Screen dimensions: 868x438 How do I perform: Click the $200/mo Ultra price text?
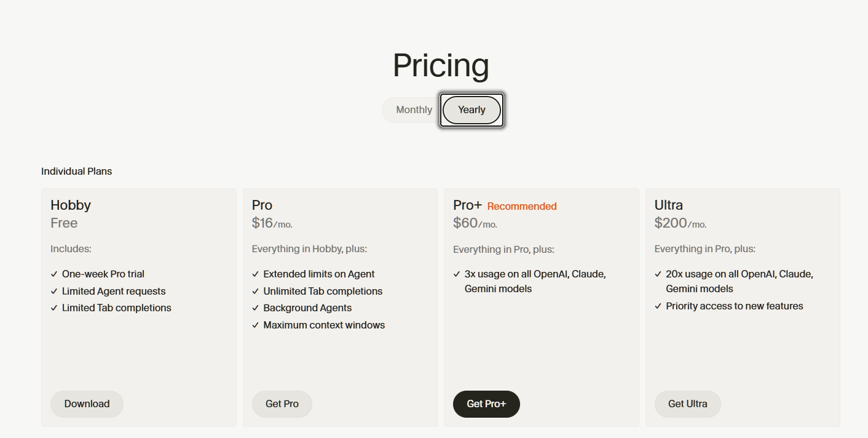679,223
